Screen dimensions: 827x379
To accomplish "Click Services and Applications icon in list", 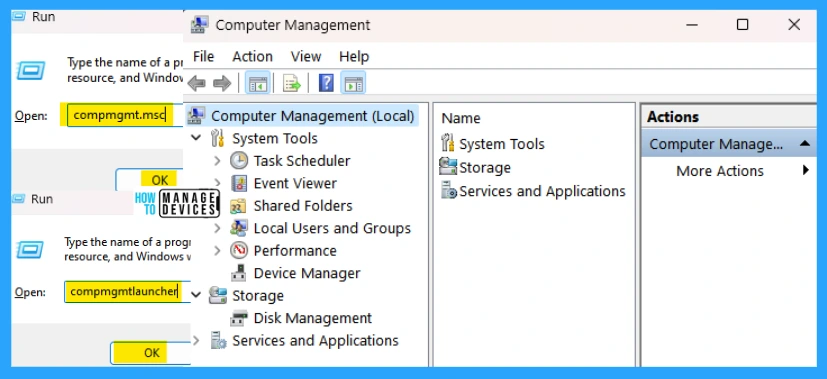I will point(449,190).
